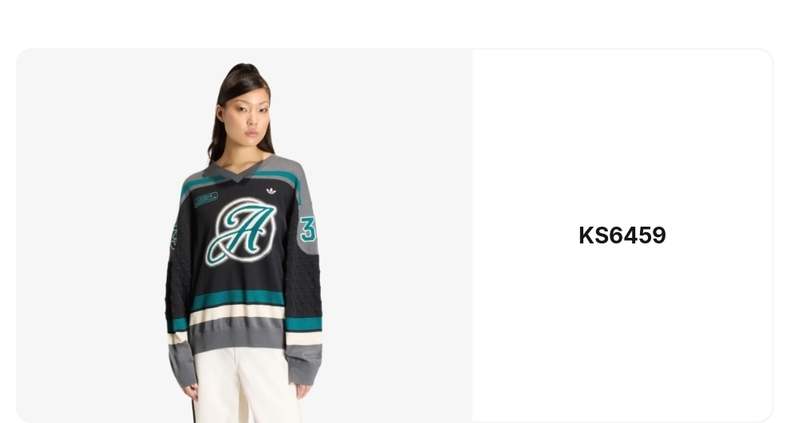Click the grey cuff on the left sleeve
790x423 pixels.
tap(181, 365)
